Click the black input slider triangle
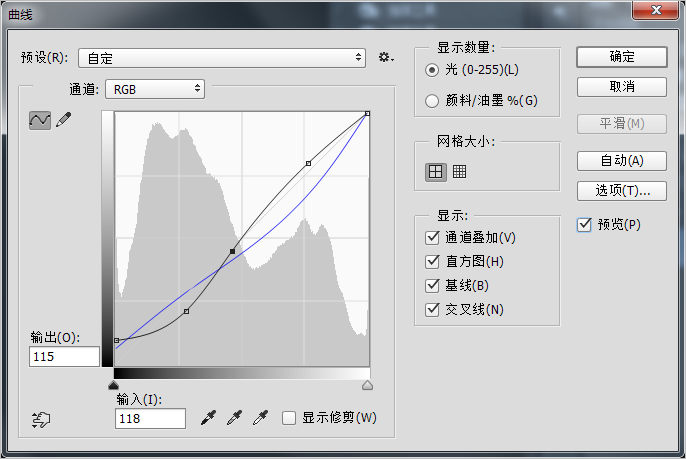This screenshot has height=459, width=686. click(113, 385)
